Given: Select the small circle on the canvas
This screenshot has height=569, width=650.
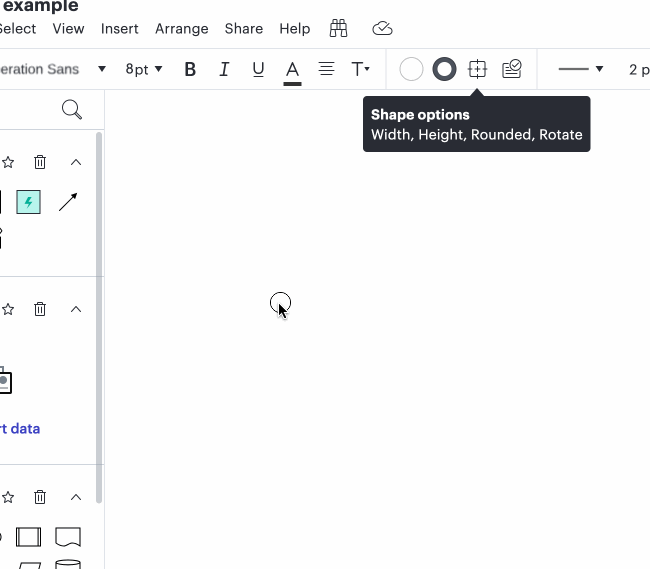Looking at the screenshot, I should [x=280, y=303].
